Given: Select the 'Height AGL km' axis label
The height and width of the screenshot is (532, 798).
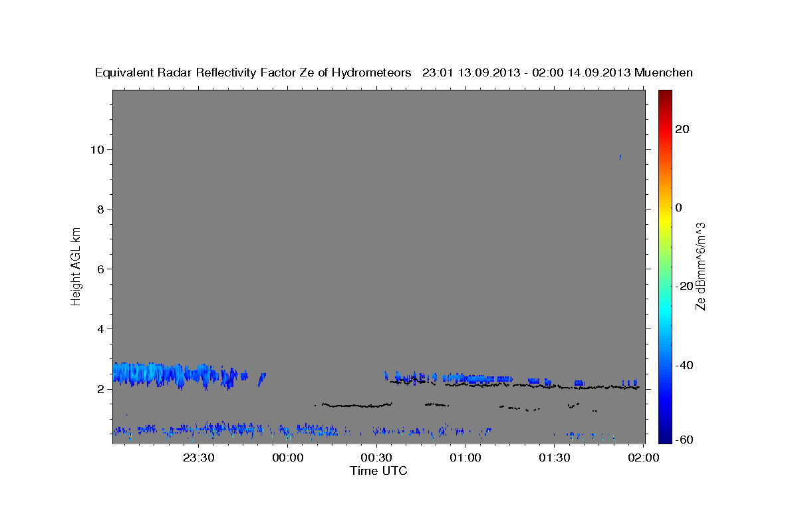Looking at the screenshot, I should click(76, 265).
